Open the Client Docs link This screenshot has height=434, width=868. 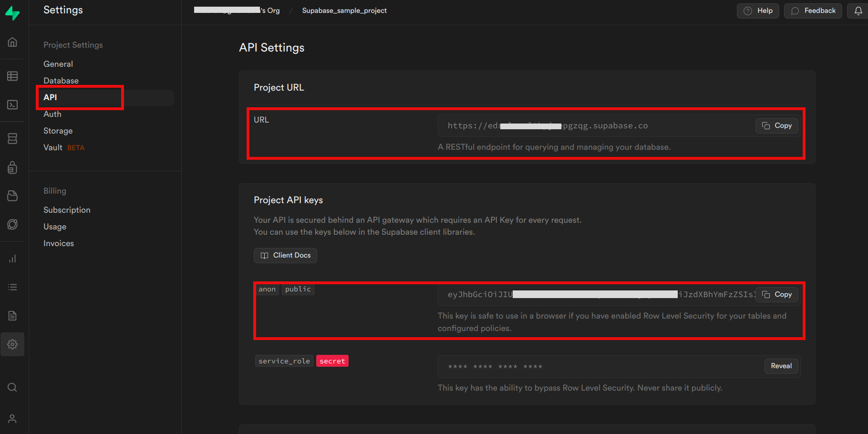(285, 255)
